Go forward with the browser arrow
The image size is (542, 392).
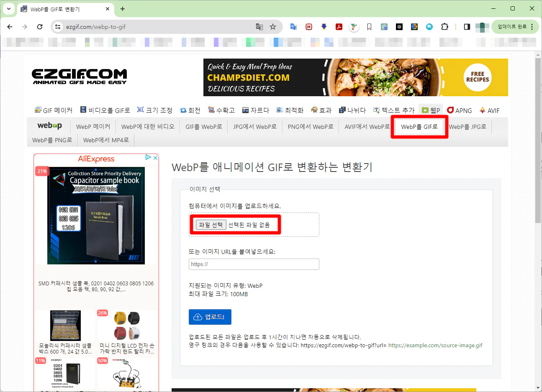coord(25,27)
